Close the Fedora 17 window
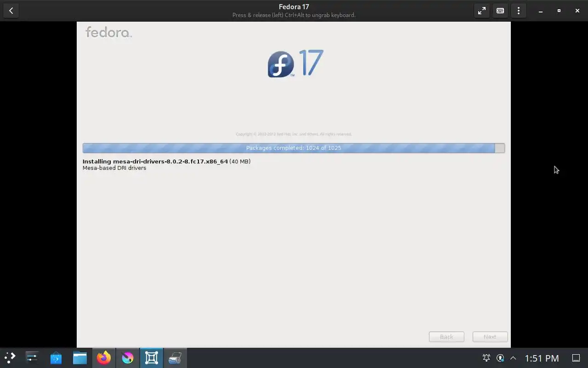 click(577, 11)
